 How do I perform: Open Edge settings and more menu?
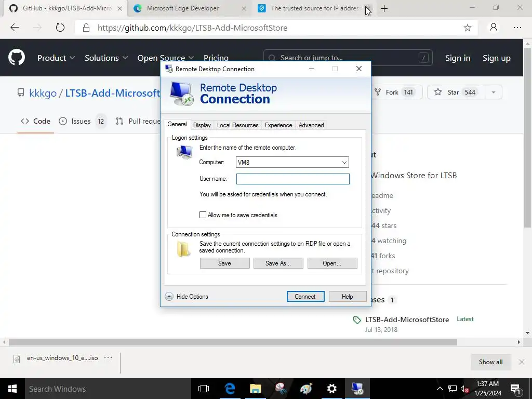pos(517,28)
